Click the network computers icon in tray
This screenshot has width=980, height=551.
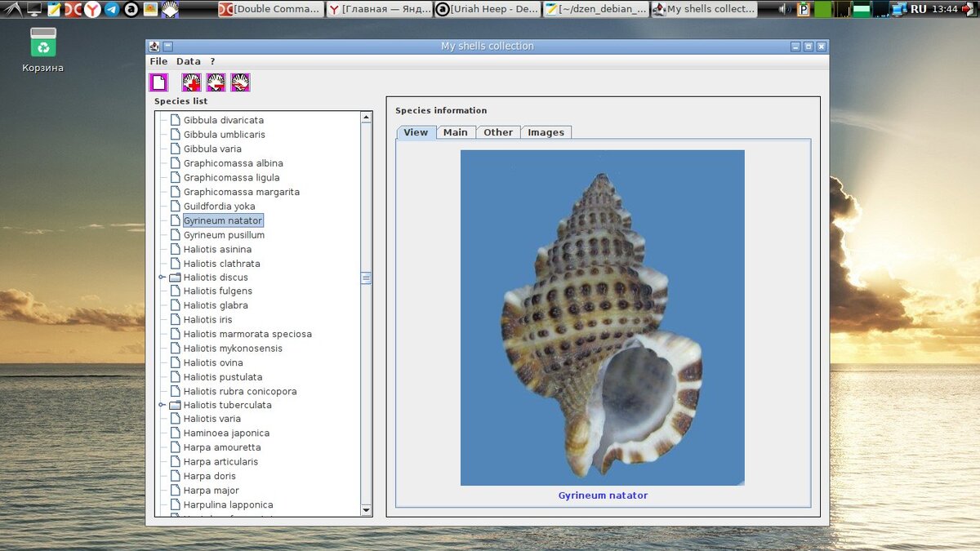coord(898,9)
